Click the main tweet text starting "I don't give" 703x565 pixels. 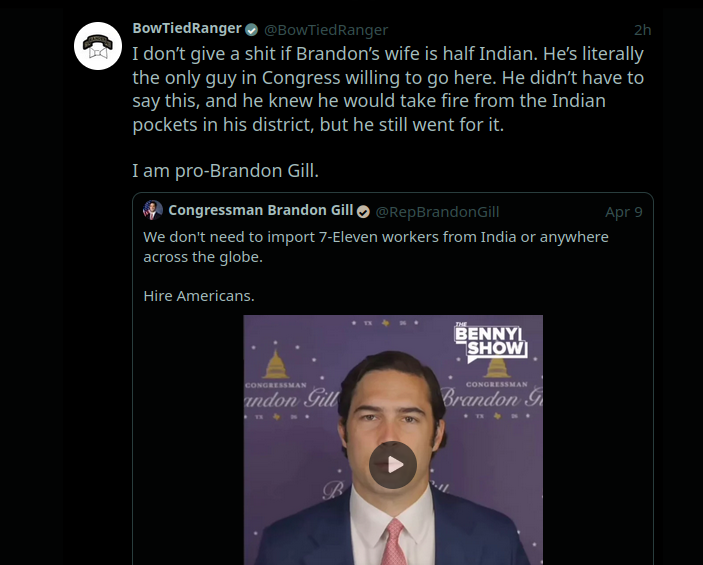pos(388,89)
